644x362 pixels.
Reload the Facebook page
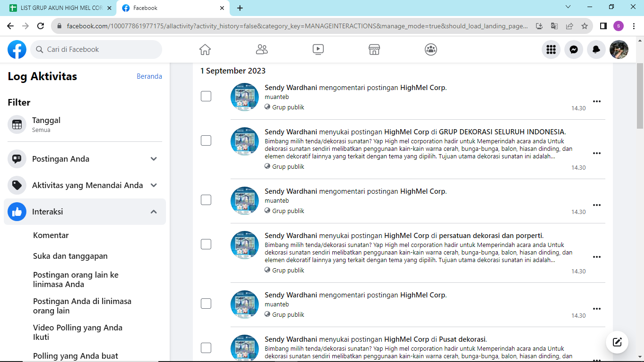(x=41, y=26)
